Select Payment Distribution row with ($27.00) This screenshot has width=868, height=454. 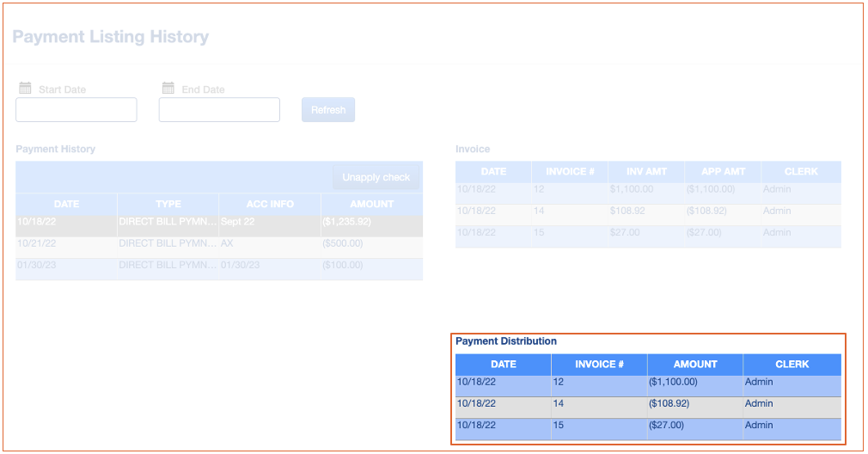point(648,425)
